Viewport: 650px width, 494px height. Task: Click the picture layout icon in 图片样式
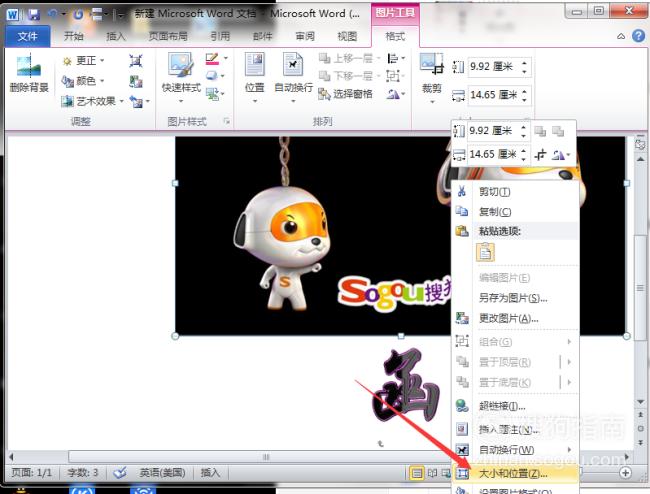tap(213, 94)
